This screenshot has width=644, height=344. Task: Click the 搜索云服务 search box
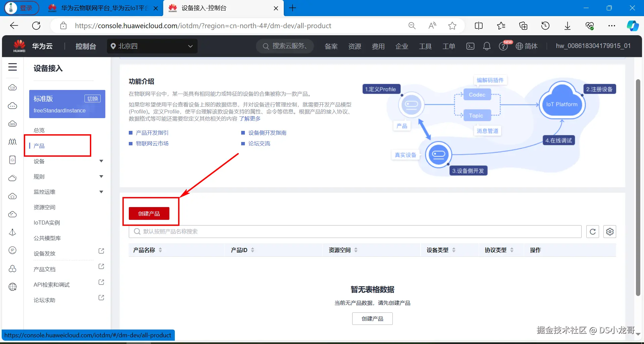coord(285,46)
